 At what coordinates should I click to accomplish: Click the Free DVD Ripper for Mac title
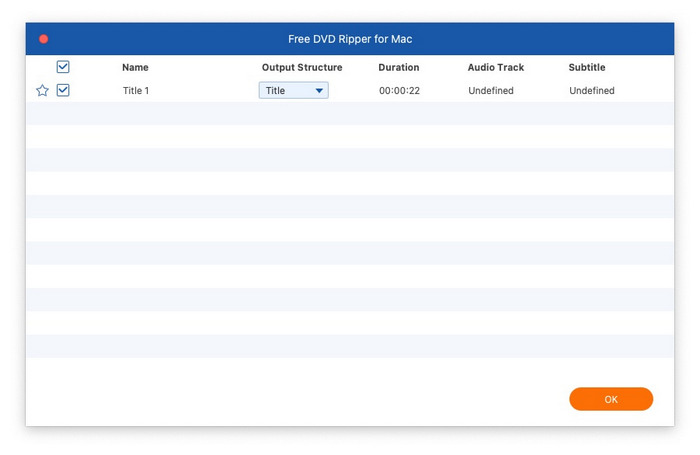pos(350,39)
